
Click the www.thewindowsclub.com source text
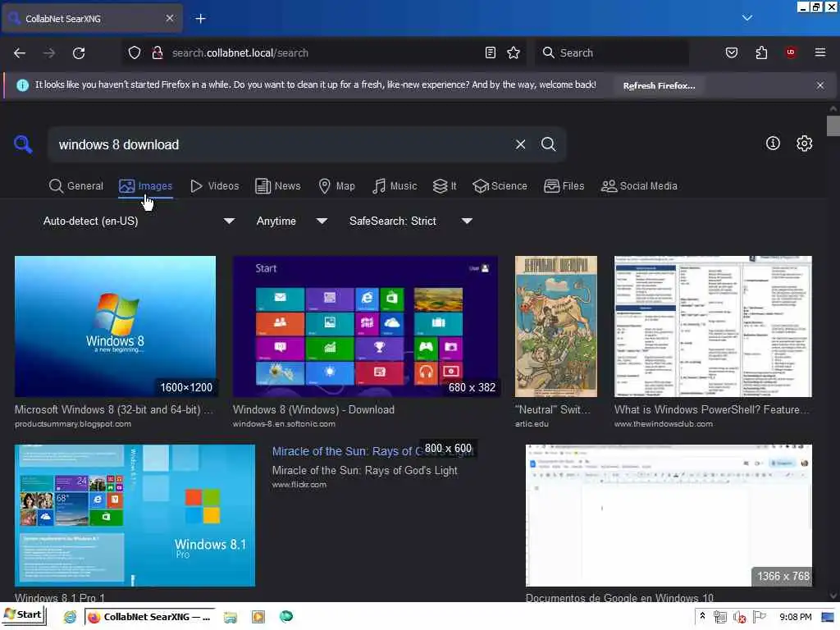[x=664, y=424]
